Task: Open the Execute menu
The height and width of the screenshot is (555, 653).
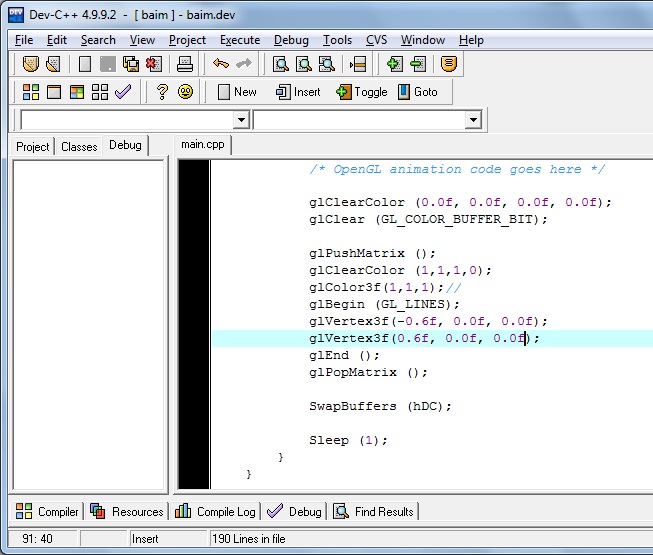Action: click(240, 40)
